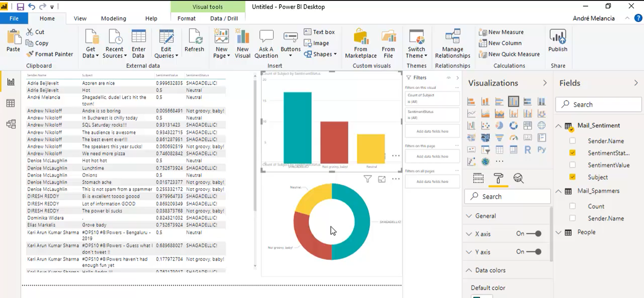Click New Measure
Image resolution: width=644 pixels, height=298 pixels.
(x=501, y=32)
